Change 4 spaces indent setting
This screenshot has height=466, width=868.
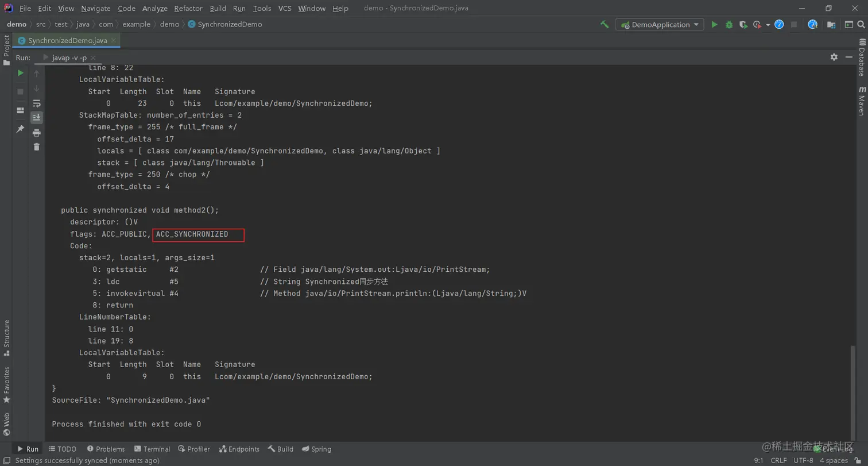pos(834,460)
